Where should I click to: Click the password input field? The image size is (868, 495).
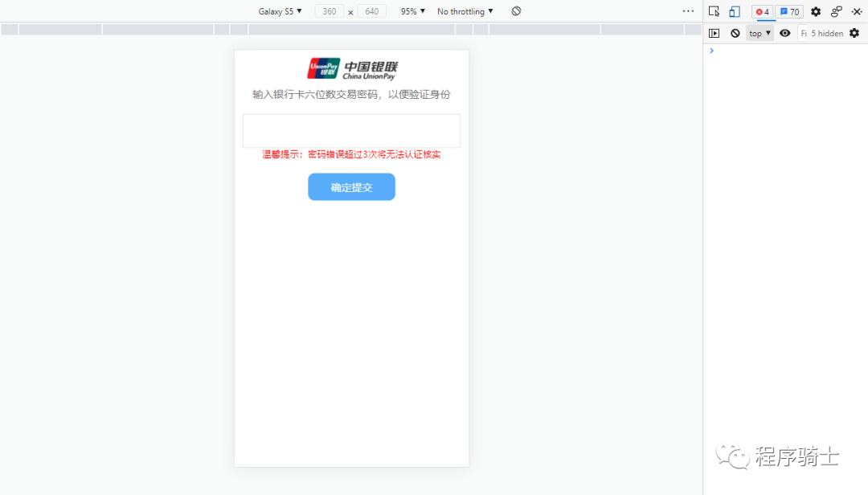click(x=351, y=130)
